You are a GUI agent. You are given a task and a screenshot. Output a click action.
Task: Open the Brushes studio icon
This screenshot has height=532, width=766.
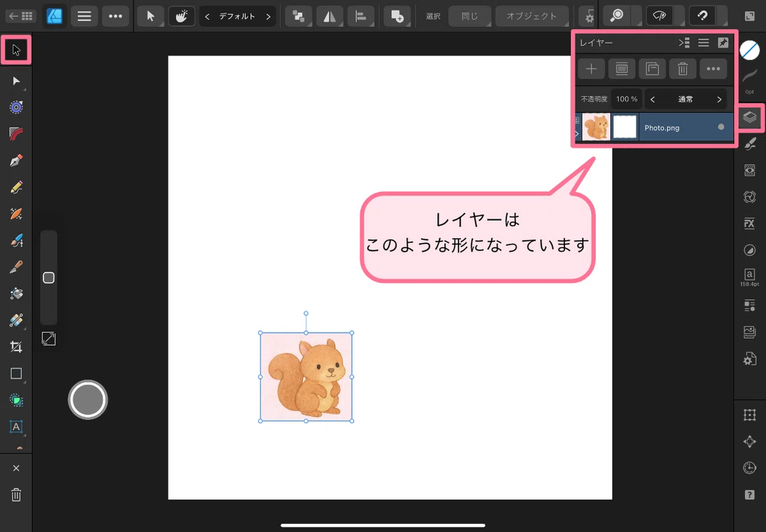[x=749, y=144]
